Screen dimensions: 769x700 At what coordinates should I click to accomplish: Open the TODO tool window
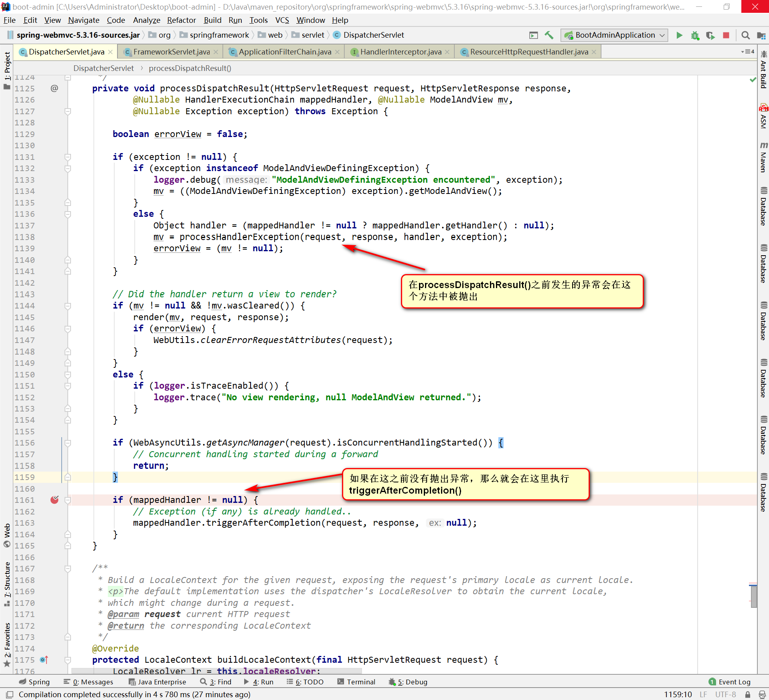(305, 682)
